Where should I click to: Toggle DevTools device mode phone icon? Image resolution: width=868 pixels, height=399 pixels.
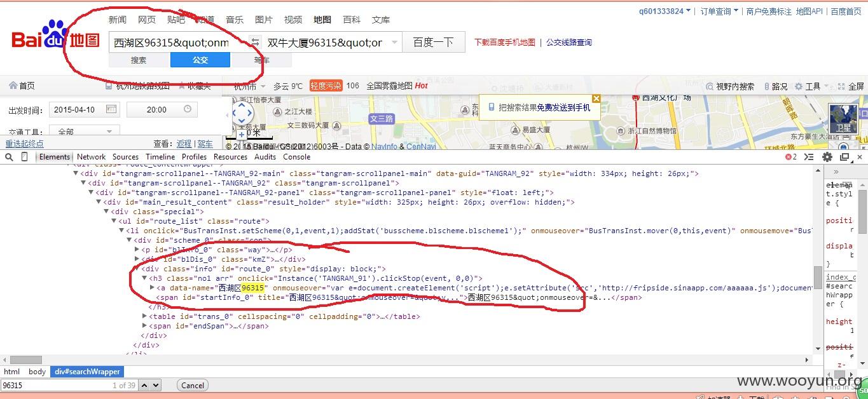pyautogui.click(x=24, y=157)
